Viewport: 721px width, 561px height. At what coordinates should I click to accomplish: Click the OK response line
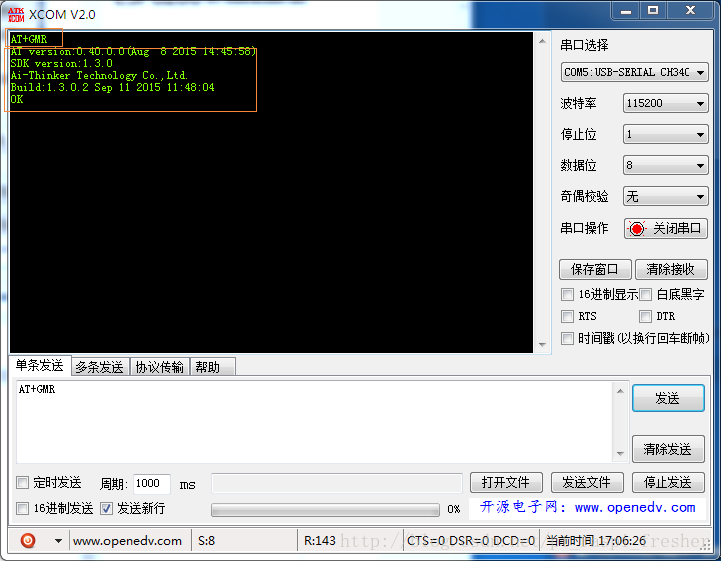pyautogui.click(x=17, y=99)
